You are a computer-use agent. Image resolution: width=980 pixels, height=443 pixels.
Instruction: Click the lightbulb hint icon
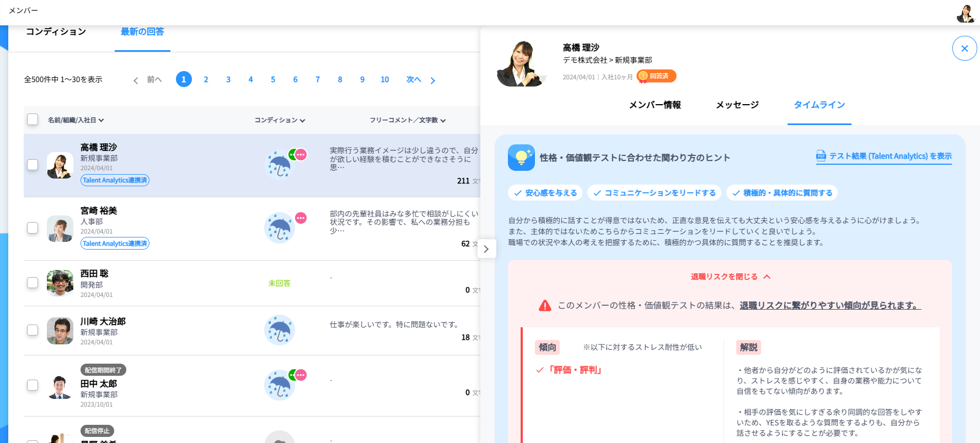(521, 158)
